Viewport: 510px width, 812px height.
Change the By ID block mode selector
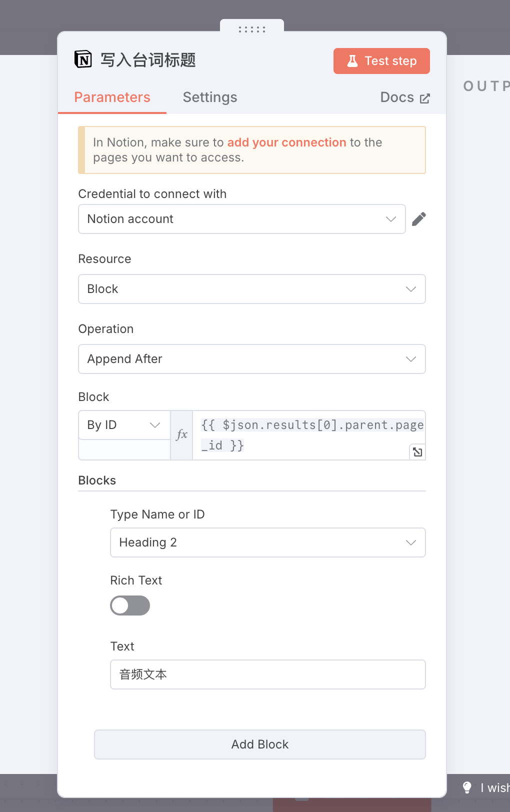pyautogui.click(x=124, y=425)
